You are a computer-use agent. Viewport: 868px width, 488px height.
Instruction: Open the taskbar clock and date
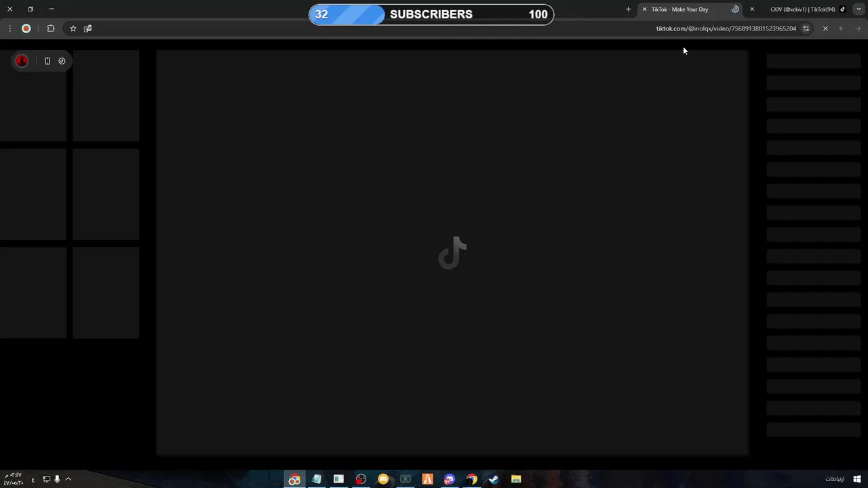click(14, 479)
